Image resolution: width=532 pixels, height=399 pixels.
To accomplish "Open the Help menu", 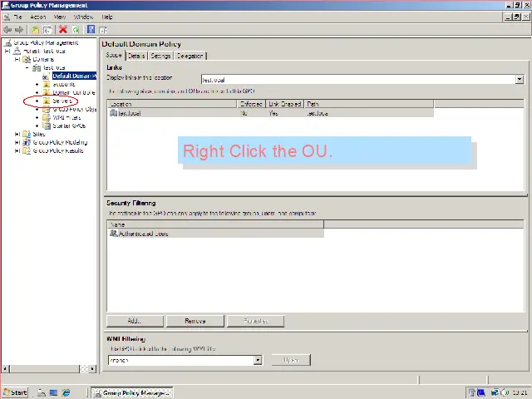I will pos(107,17).
